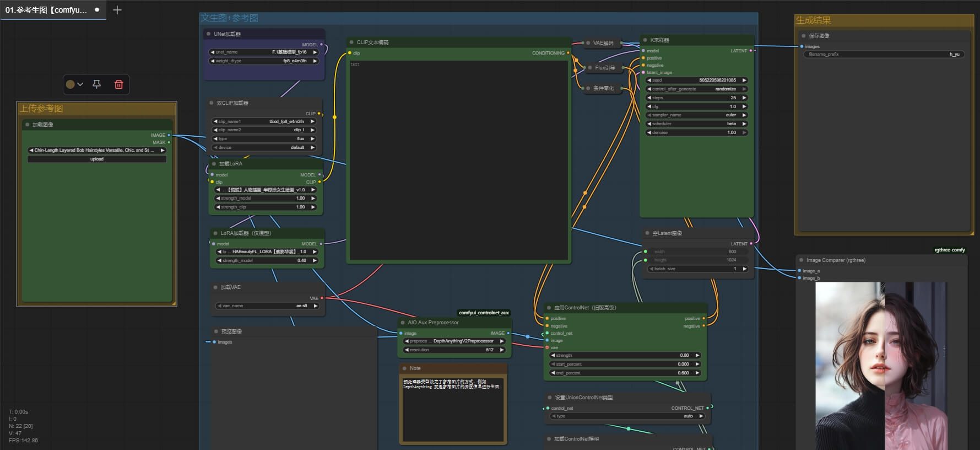980x450 pixels.
Task: Collapse the 加载图像 node with its title dot
Action: (x=27, y=125)
